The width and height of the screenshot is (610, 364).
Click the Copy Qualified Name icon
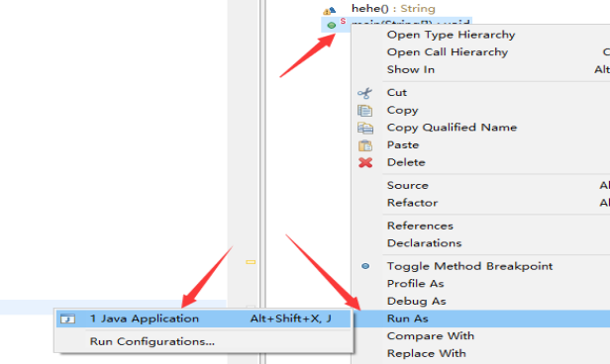(364, 128)
